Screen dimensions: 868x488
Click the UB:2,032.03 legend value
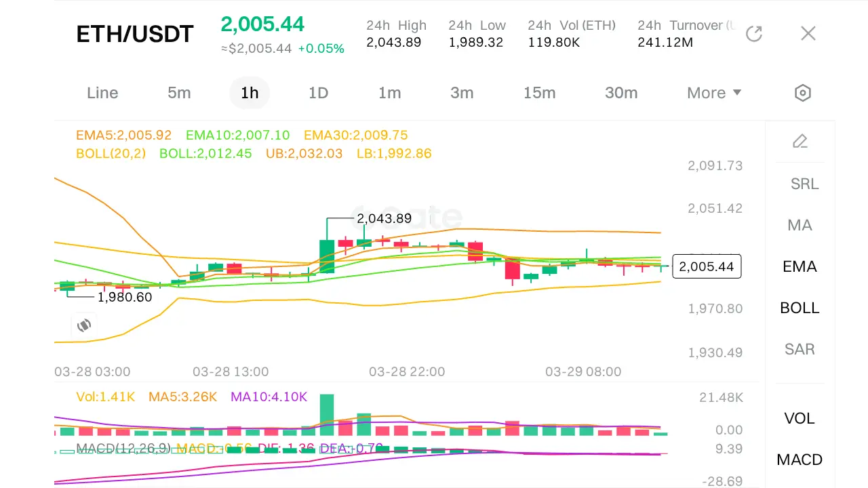click(x=304, y=154)
